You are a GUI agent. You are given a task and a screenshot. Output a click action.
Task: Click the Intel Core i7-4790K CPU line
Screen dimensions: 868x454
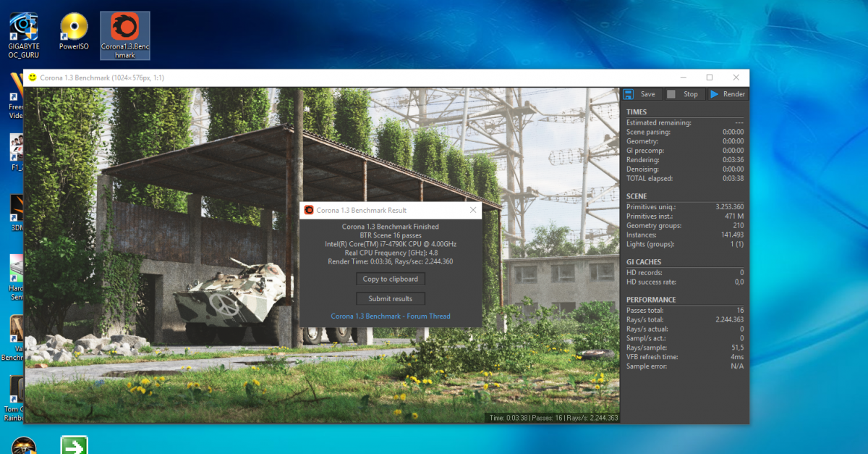click(391, 244)
